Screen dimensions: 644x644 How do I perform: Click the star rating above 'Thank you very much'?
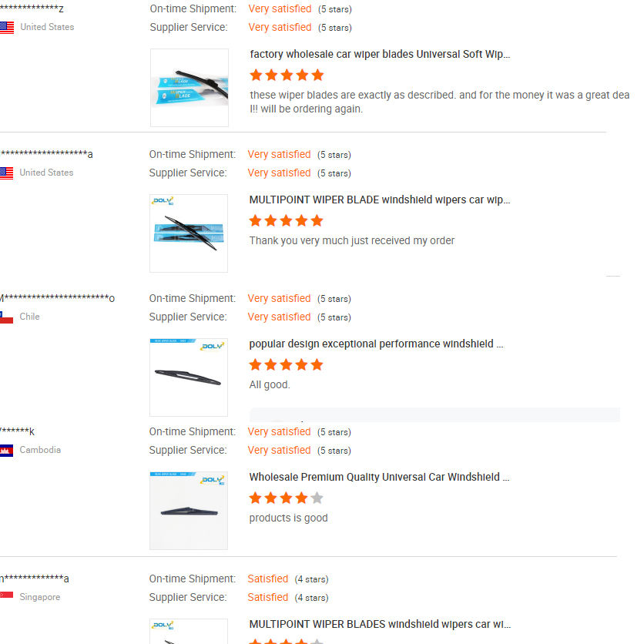pyautogui.click(x=286, y=221)
